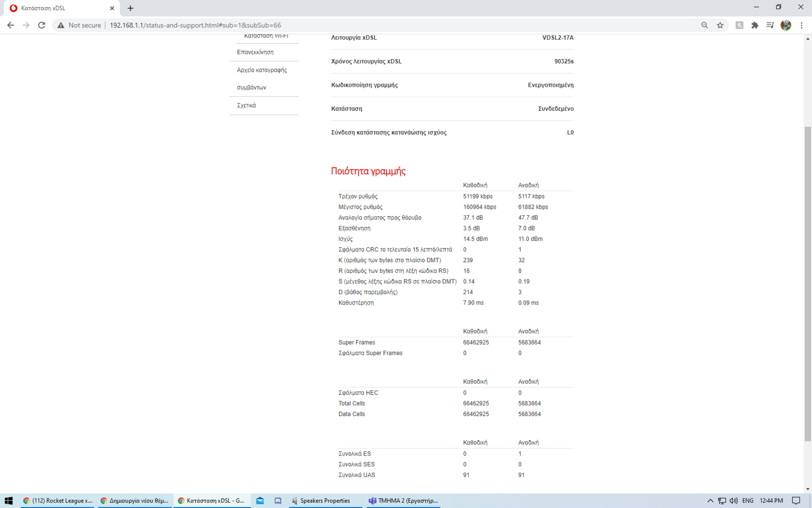Viewport: 812px width, 508px height.
Task: Go back to the previous page
Action: 11,25
